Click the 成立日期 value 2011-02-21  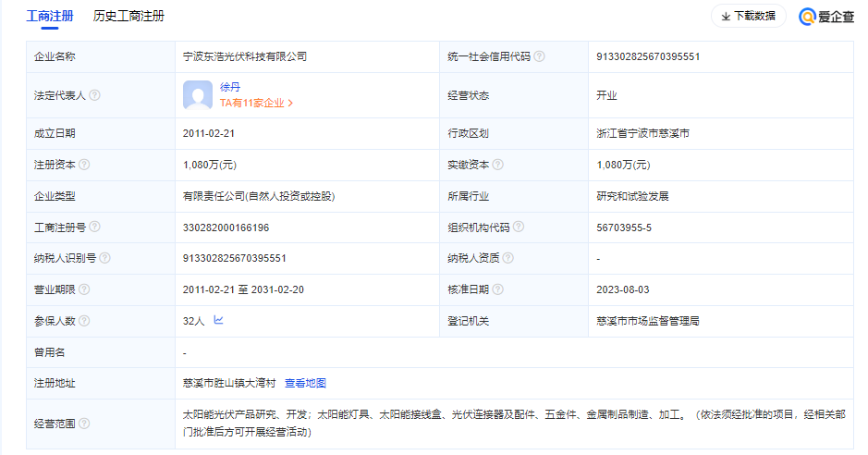tap(209, 133)
